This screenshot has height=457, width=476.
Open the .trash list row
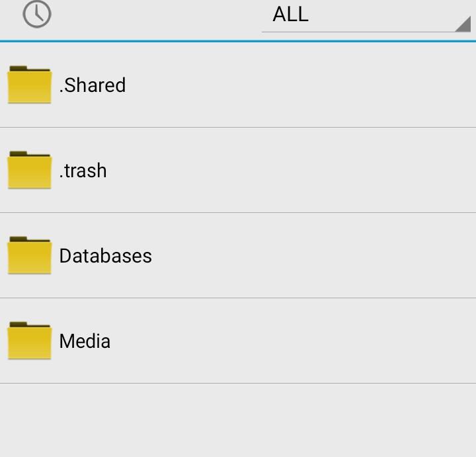[264, 171]
